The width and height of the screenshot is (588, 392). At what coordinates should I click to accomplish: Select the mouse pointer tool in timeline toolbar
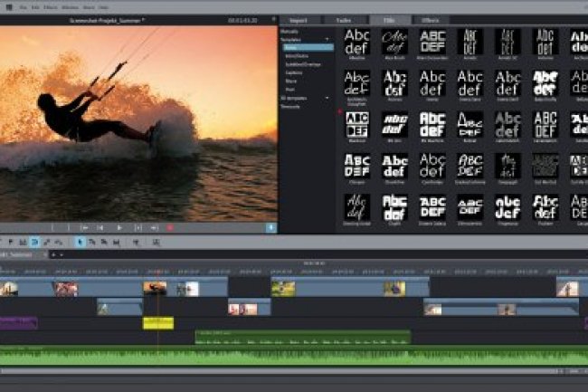[x=81, y=243]
